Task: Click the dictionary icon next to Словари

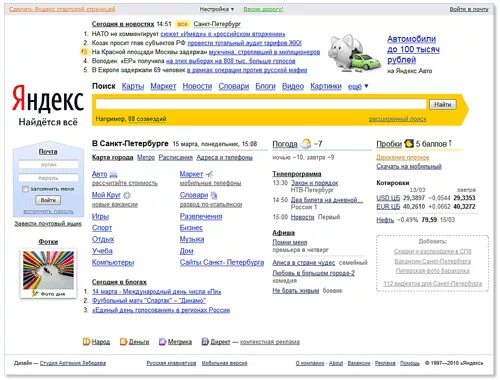Action: click(214, 195)
